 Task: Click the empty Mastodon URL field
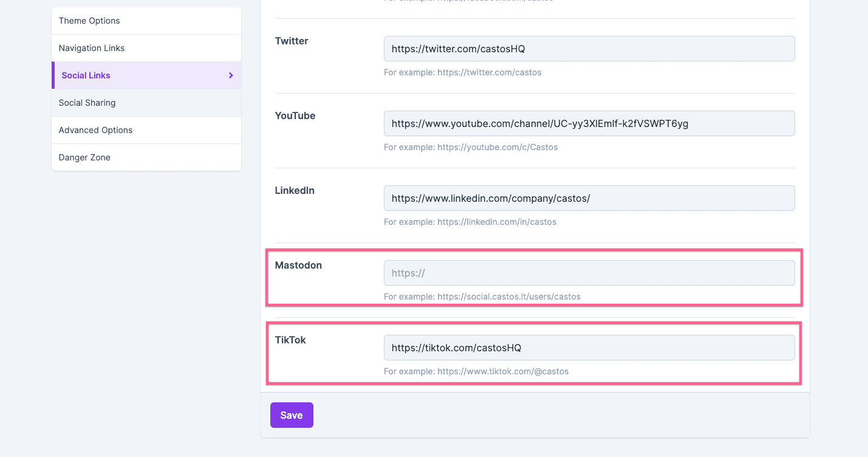coord(589,273)
